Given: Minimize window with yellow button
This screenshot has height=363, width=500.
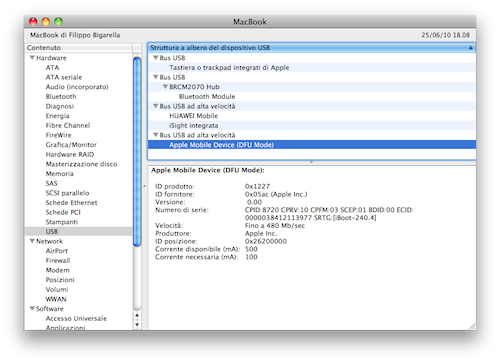Looking at the screenshot, I should point(46,22).
